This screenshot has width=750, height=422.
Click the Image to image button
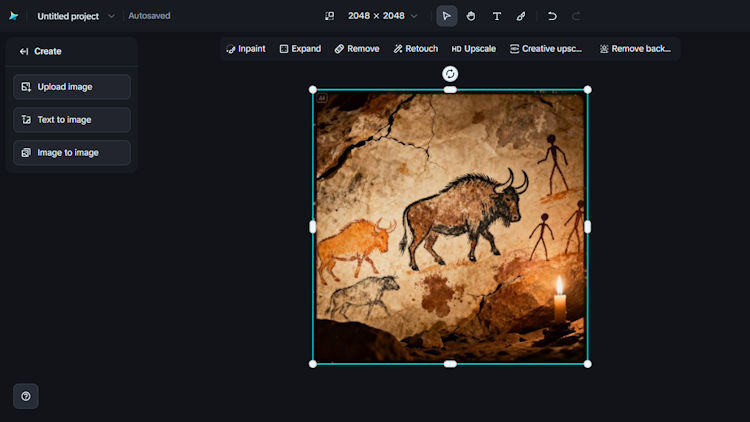72,153
